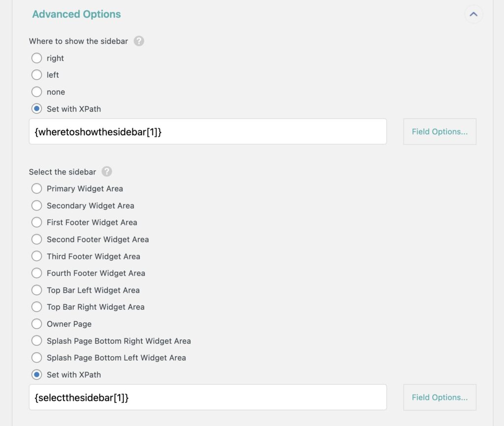504x426 pixels.
Task: Open Field Options for the sidebar position field
Action: [x=440, y=131]
